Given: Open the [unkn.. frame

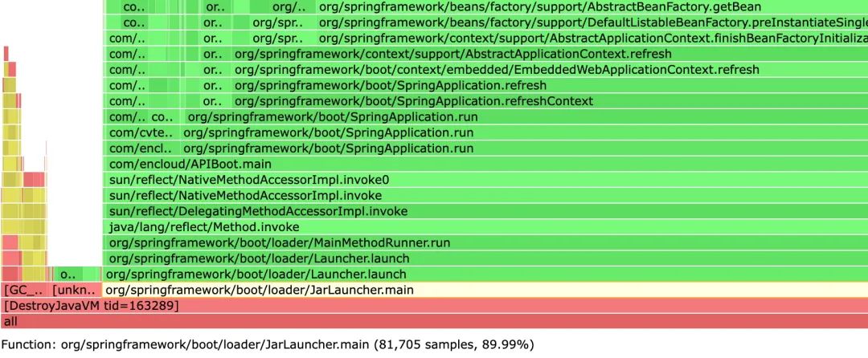Looking at the screenshot, I should tap(76, 290).
